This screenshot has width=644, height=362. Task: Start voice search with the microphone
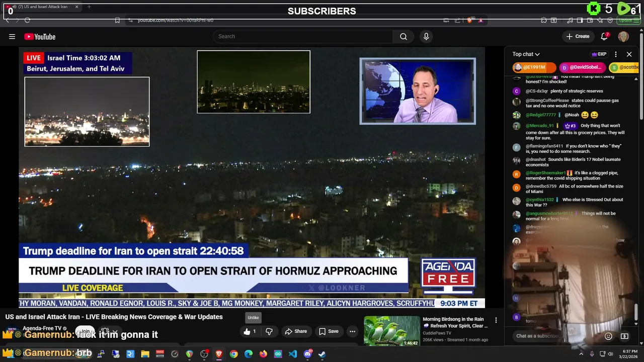point(426,36)
